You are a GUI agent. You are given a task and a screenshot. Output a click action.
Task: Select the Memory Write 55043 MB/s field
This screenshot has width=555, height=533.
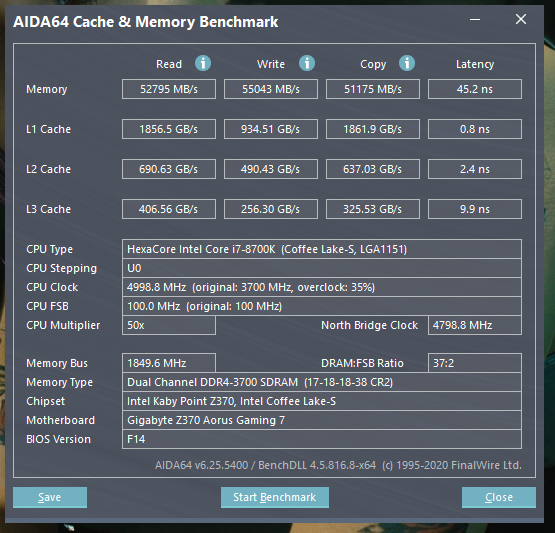(271, 89)
